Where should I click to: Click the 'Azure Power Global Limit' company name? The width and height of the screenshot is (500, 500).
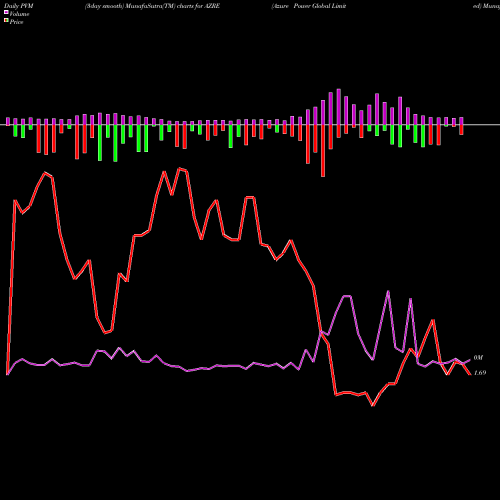(309, 6)
